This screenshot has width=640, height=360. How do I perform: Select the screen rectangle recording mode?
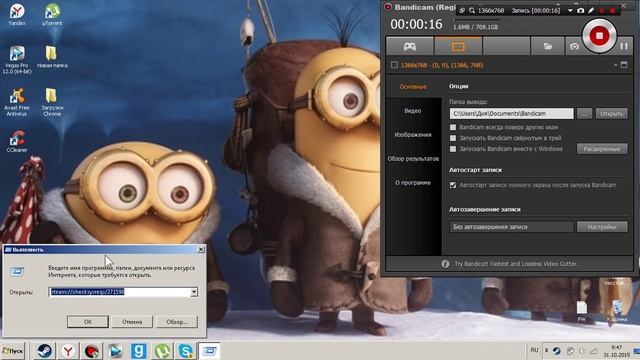pos(458,46)
